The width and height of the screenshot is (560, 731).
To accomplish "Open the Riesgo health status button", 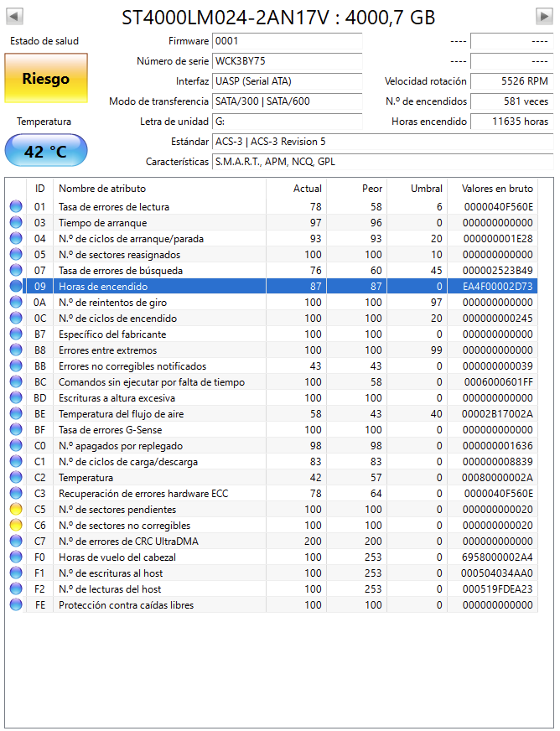I will [x=46, y=78].
